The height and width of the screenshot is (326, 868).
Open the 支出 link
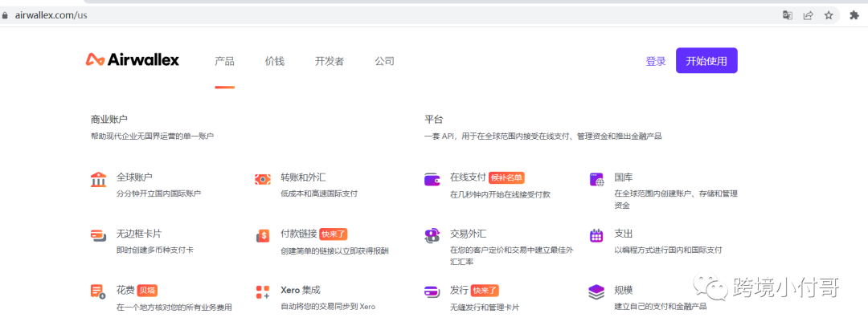pos(624,234)
